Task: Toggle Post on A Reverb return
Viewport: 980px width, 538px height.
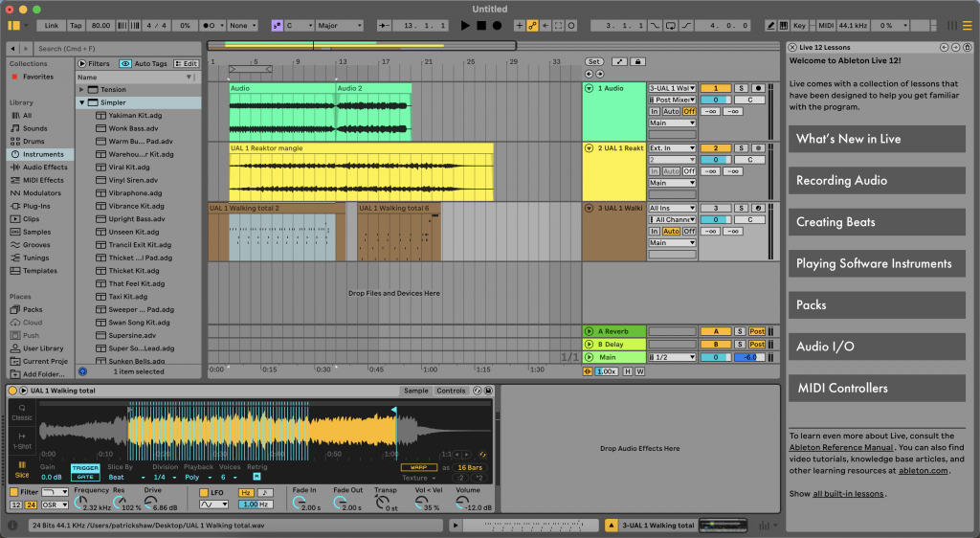Action: coord(757,332)
